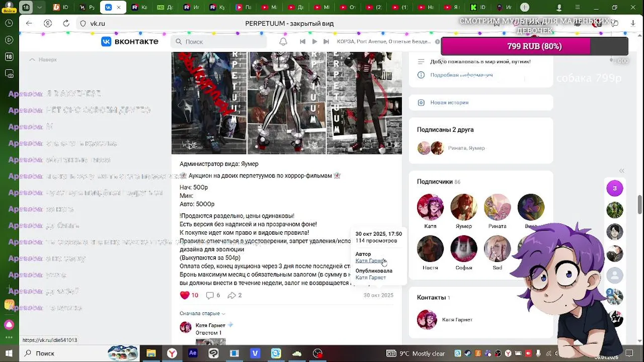Open Windows Start menu
The height and width of the screenshot is (362, 644).
[9, 353]
